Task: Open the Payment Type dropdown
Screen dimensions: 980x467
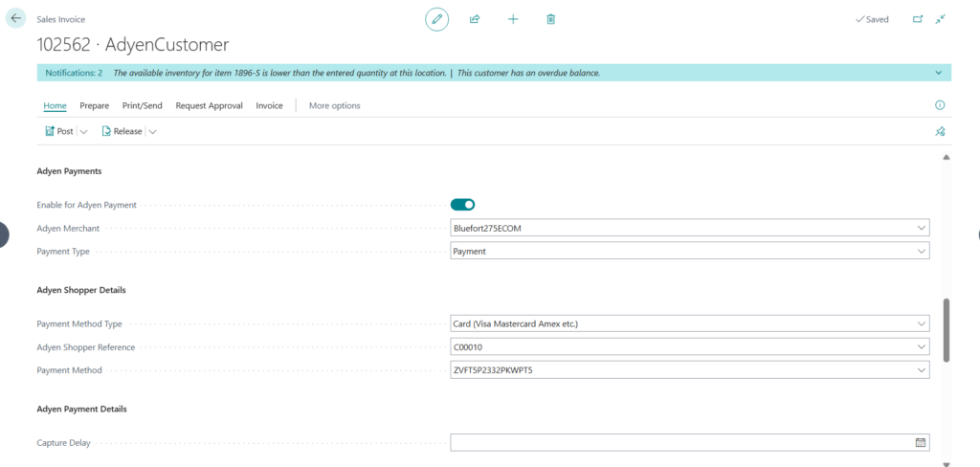Action: (x=921, y=251)
